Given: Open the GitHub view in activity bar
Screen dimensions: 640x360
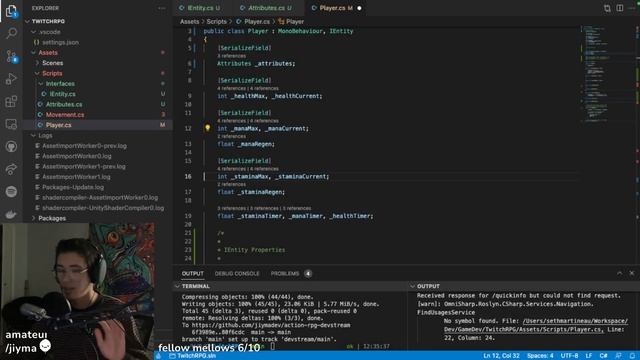Looking at the screenshot, I should 11,147.
